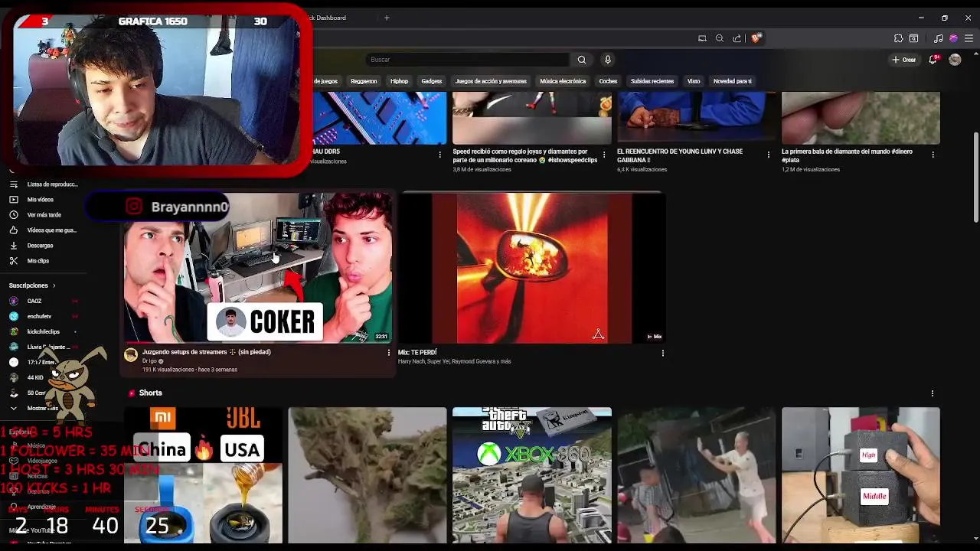The width and height of the screenshot is (980, 551).
Task: Open the browser share icon in address bar
Action: (737, 38)
